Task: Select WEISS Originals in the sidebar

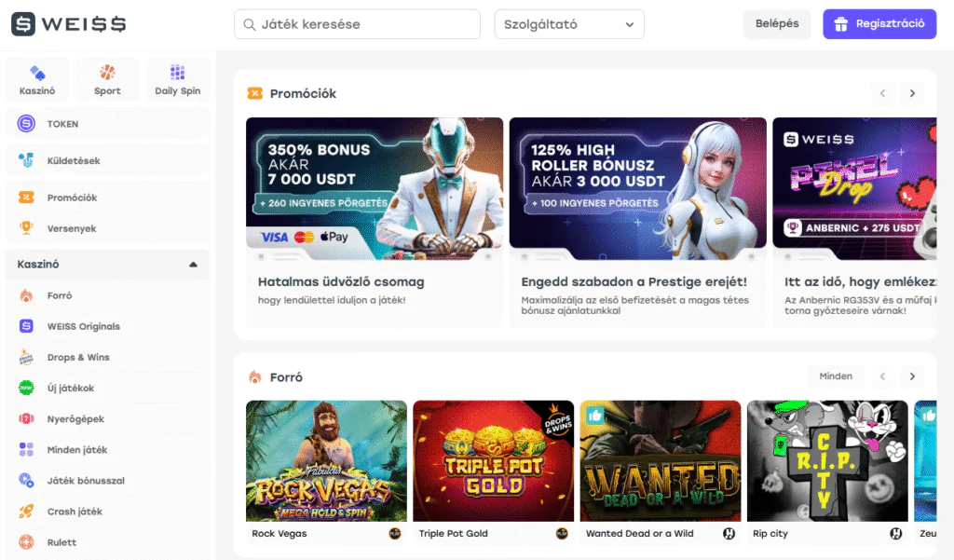Action: [108, 326]
